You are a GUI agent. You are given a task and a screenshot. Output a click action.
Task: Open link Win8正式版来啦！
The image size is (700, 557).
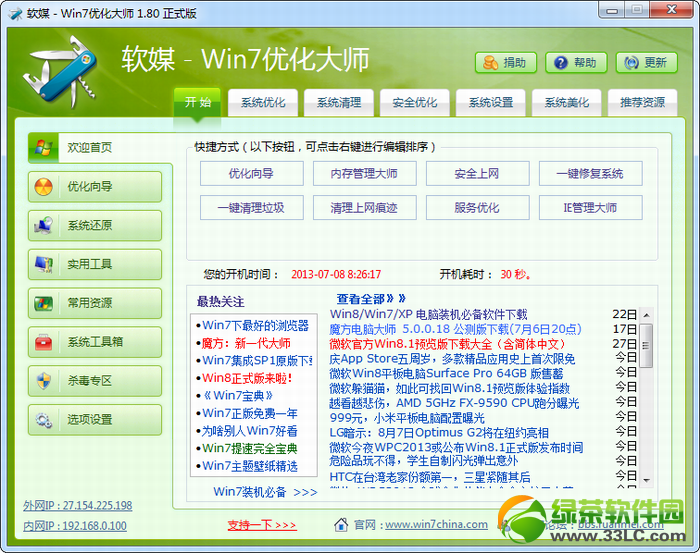tap(247, 378)
